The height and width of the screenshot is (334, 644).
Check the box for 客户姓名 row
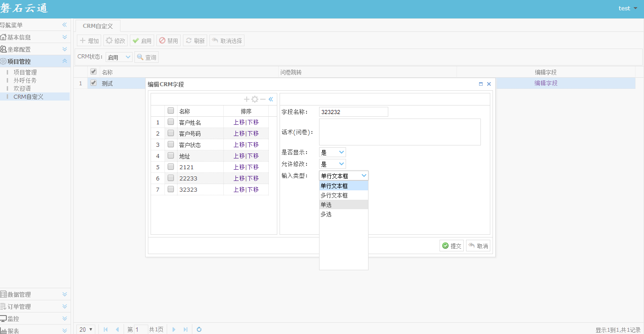171,122
